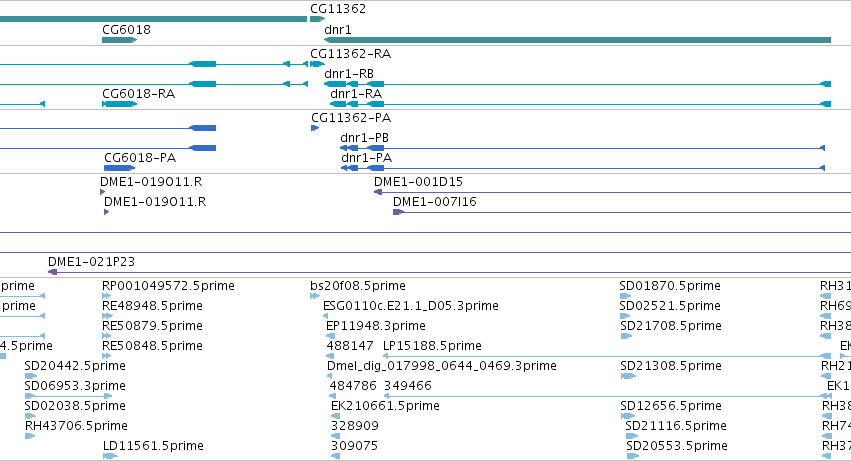
Task: Select the upper DME1-019O11.R label
Action: point(151,181)
